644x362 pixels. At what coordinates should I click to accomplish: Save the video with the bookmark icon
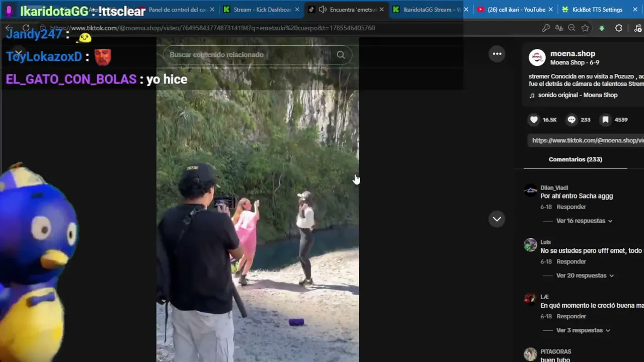pyautogui.click(x=606, y=120)
